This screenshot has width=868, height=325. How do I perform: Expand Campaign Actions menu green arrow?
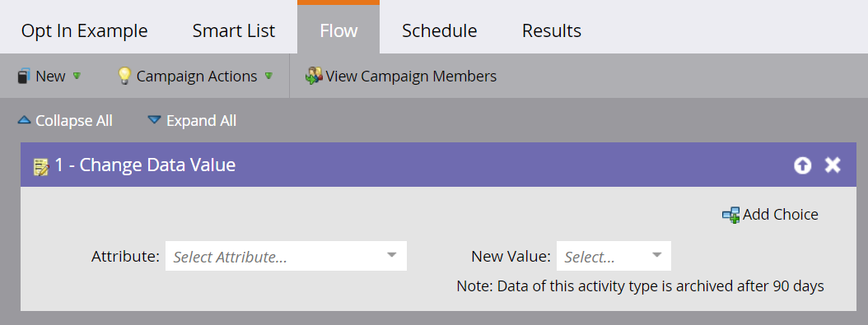[x=268, y=76]
